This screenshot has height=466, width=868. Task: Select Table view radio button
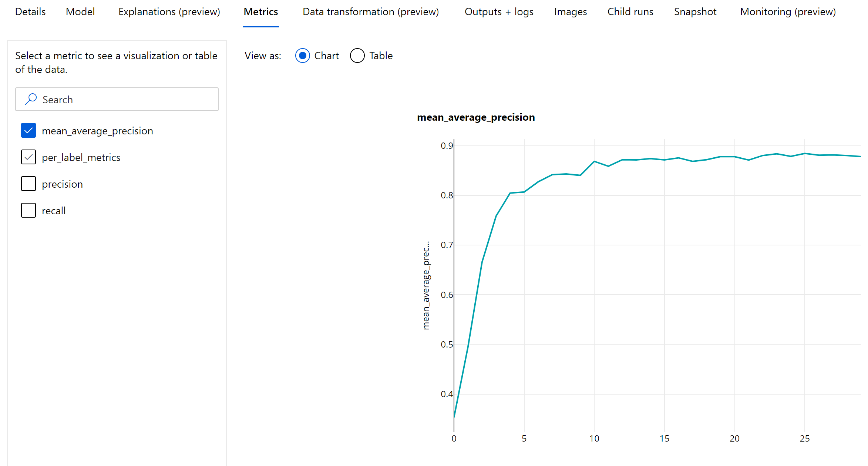tap(357, 56)
